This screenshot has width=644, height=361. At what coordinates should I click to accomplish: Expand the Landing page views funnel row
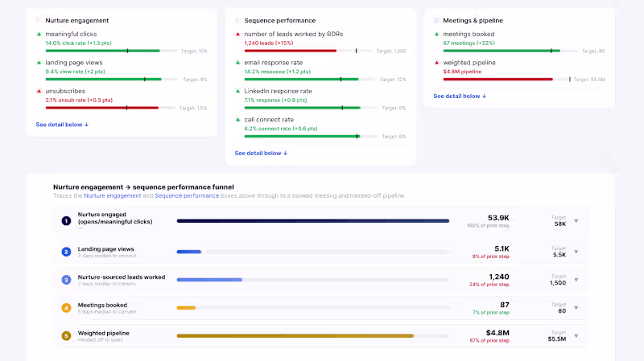pyautogui.click(x=576, y=252)
